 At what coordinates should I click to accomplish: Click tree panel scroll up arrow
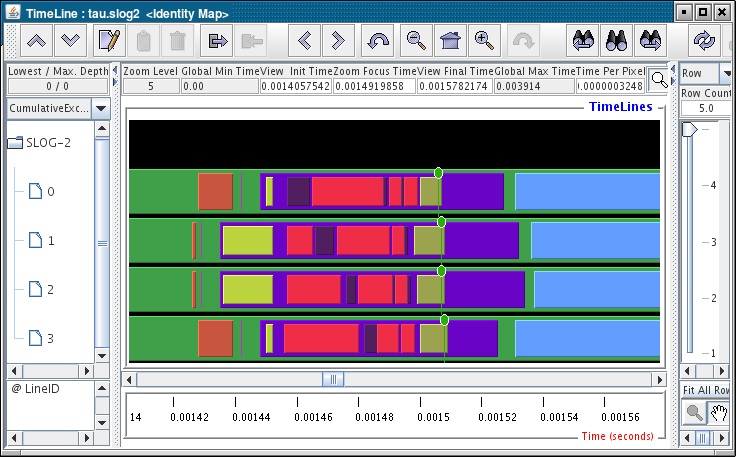pos(102,128)
